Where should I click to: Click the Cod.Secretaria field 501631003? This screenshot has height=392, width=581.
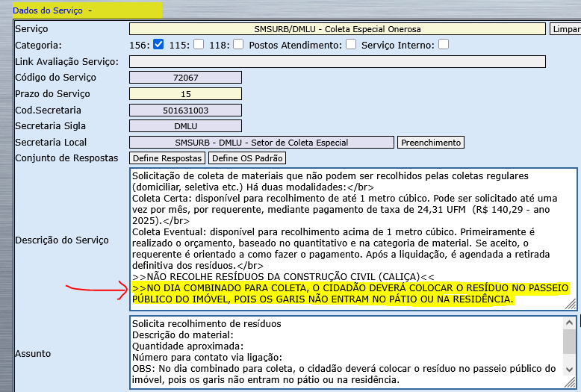(185, 111)
